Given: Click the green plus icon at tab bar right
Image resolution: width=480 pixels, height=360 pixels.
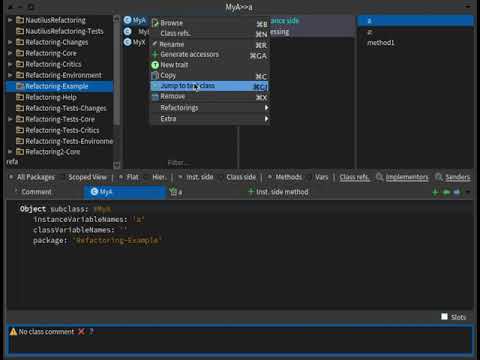Looking at the screenshot, I should (x=435, y=192).
